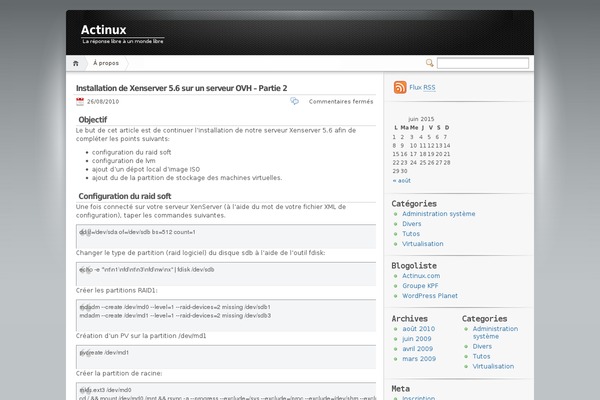Click the bullet item configuration de lvm

(x=124, y=161)
